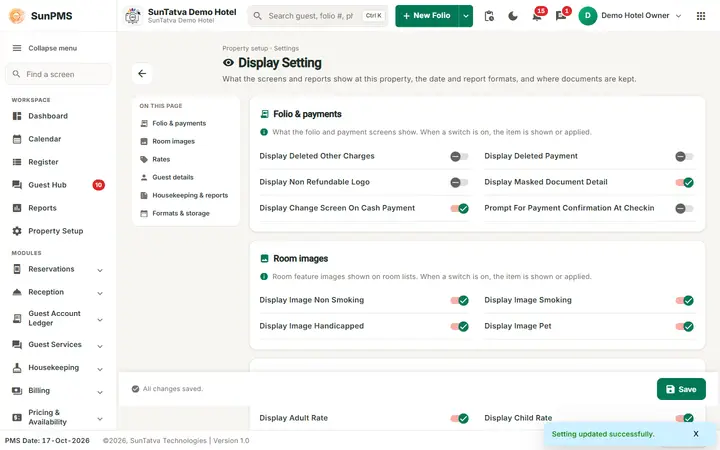720x450 pixels.
Task: Expand the Housekeeping module
Action: coord(100,369)
